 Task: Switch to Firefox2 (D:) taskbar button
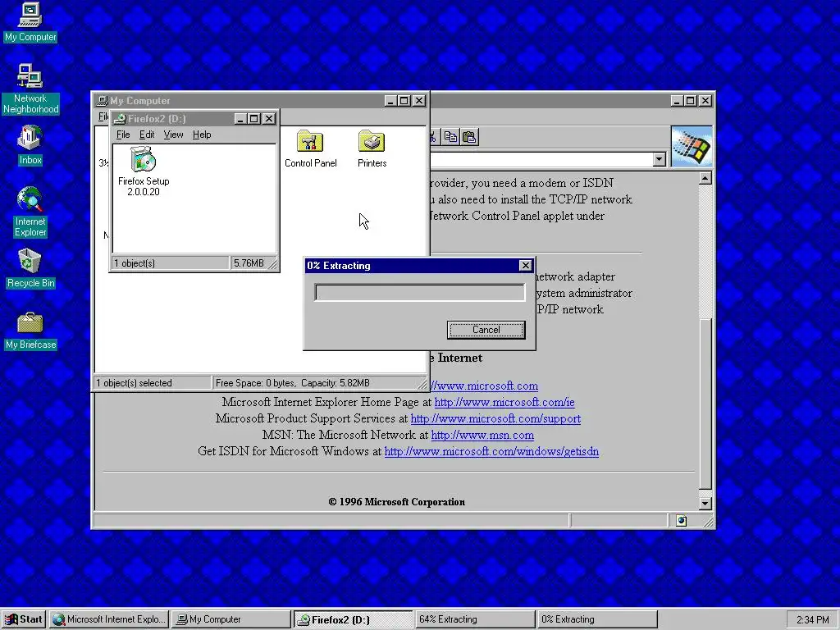pos(353,619)
